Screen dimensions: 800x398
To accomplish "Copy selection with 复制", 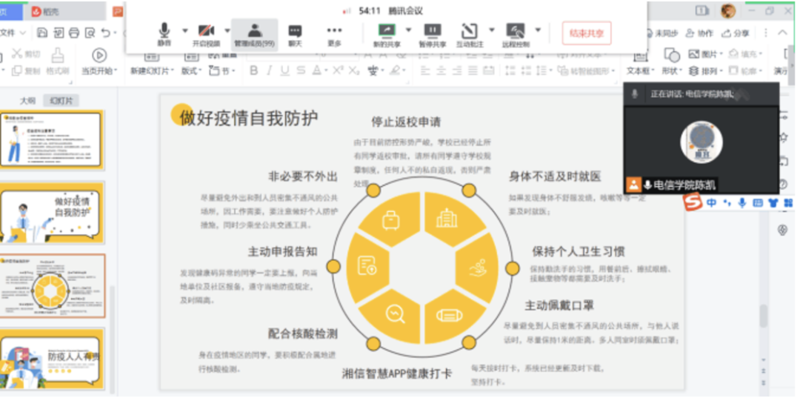I will 26,71.
